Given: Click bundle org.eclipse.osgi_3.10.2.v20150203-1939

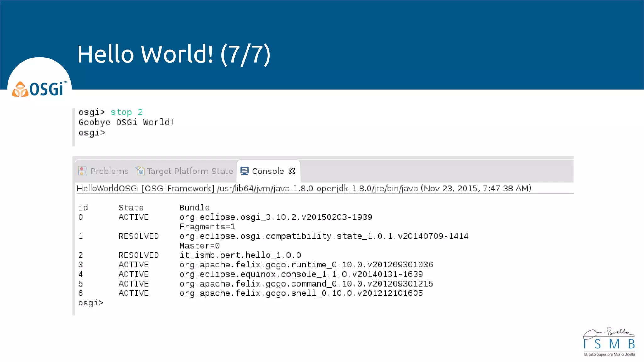Looking at the screenshot, I should click(x=276, y=217).
